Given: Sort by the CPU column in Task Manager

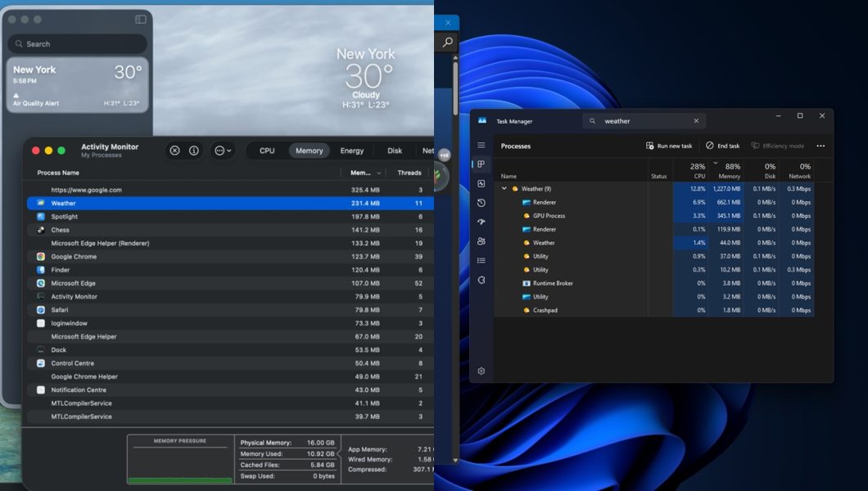Looking at the screenshot, I should pyautogui.click(x=689, y=170).
